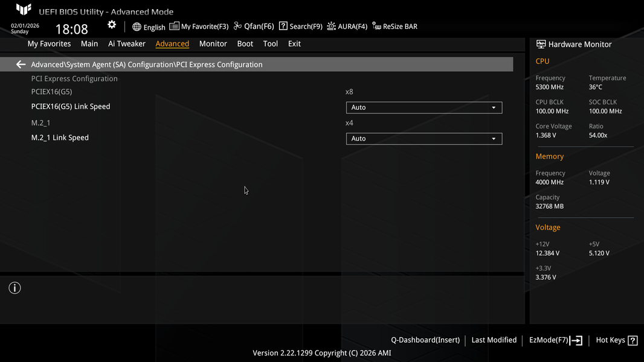Screen dimensions: 644x362
Task: Click the Memory section heading
Action: tap(549, 156)
